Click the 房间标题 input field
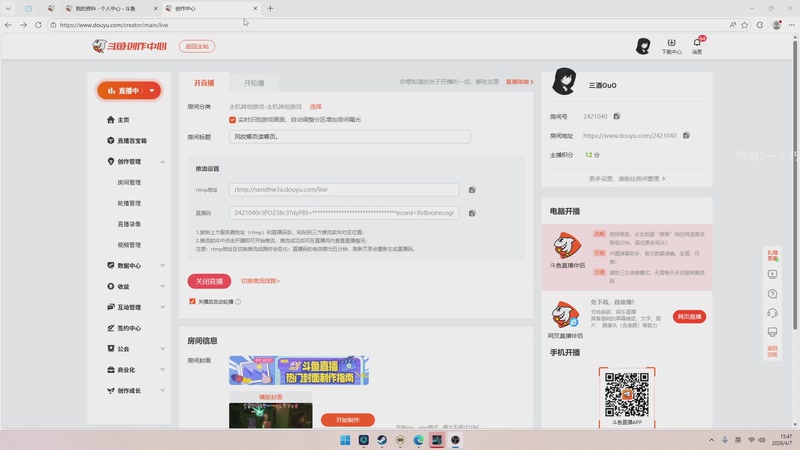 pyautogui.click(x=349, y=137)
